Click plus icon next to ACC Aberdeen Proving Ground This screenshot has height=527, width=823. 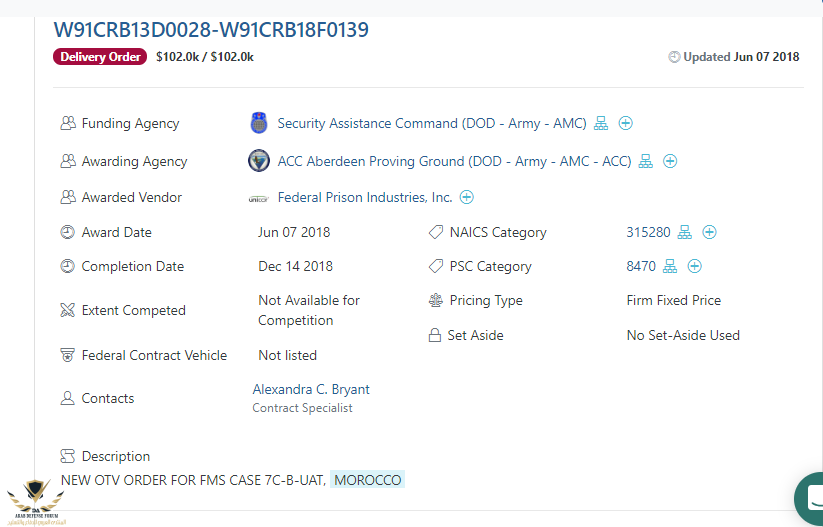[670, 161]
